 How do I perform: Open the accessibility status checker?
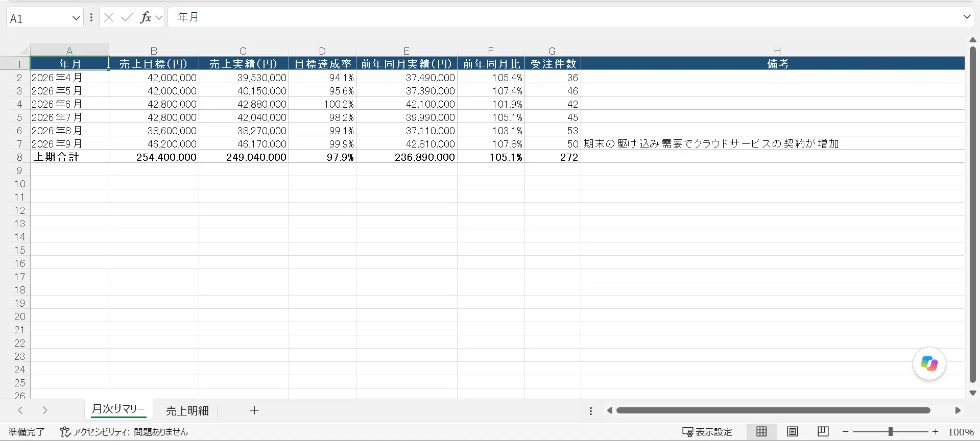pyautogui.click(x=124, y=432)
